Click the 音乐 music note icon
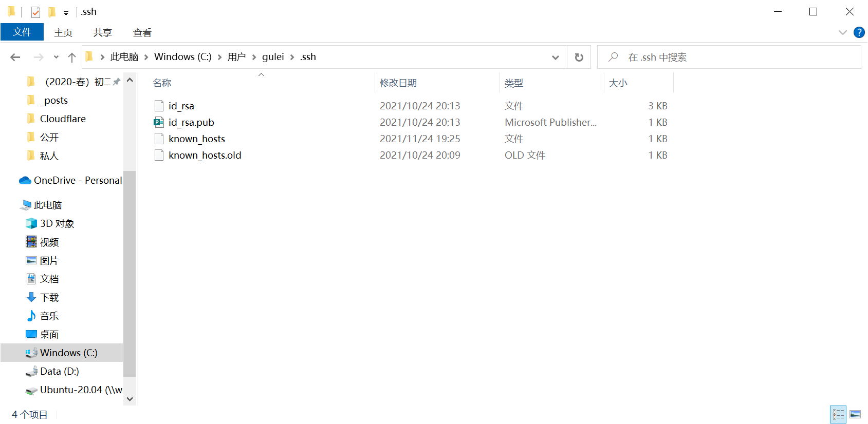This screenshot has width=868, height=424. pos(31,316)
